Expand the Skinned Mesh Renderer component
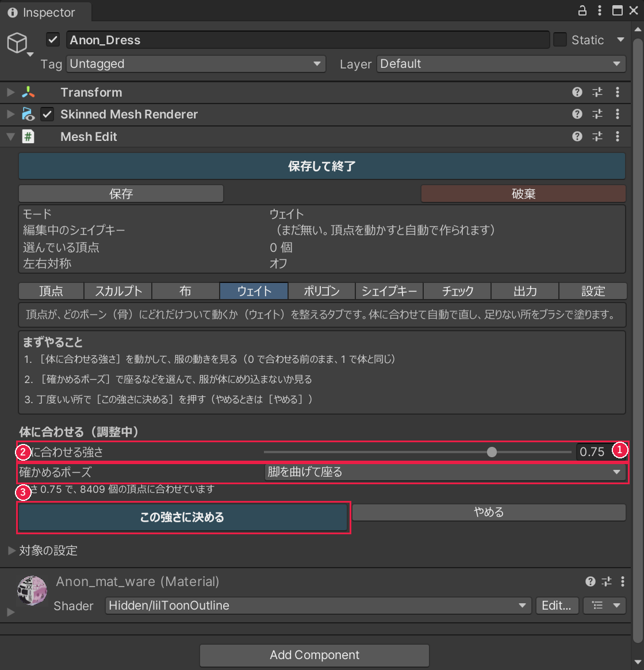 (x=11, y=114)
